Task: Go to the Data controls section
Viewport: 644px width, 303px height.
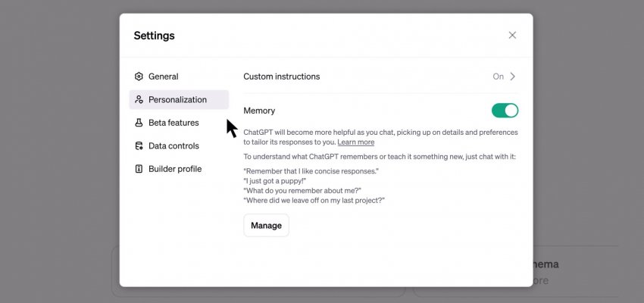Action: click(174, 146)
